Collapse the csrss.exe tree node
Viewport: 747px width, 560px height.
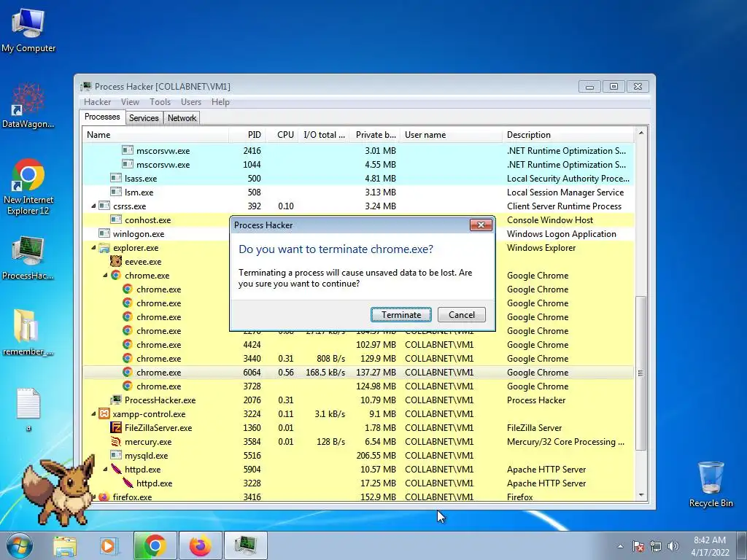(x=93, y=206)
